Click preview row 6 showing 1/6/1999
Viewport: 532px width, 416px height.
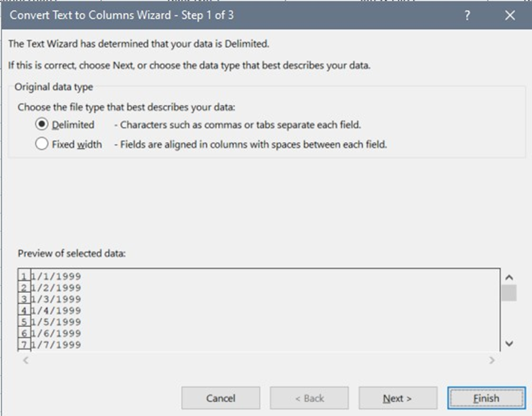tap(55, 333)
